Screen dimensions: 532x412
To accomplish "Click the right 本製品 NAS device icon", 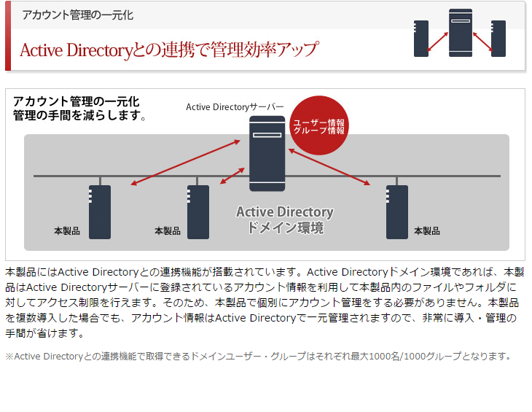I will (397, 211).
